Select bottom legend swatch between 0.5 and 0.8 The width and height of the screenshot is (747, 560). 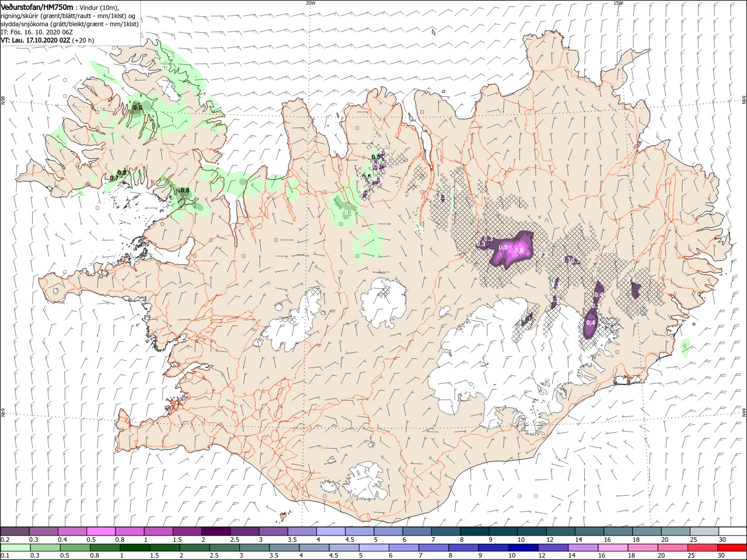[75, 548]
